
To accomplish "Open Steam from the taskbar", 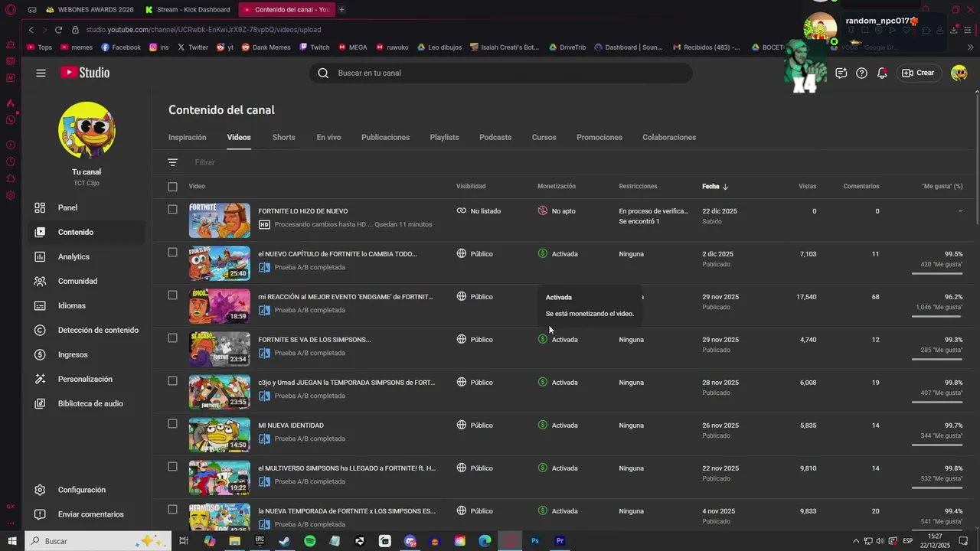I will coord(284,541).
